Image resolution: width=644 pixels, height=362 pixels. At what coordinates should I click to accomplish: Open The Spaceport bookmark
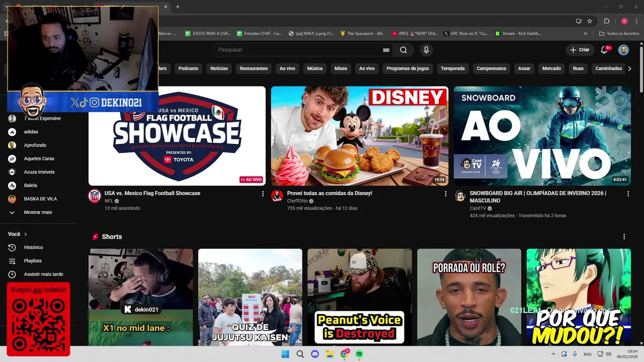(x=362, y=34)
